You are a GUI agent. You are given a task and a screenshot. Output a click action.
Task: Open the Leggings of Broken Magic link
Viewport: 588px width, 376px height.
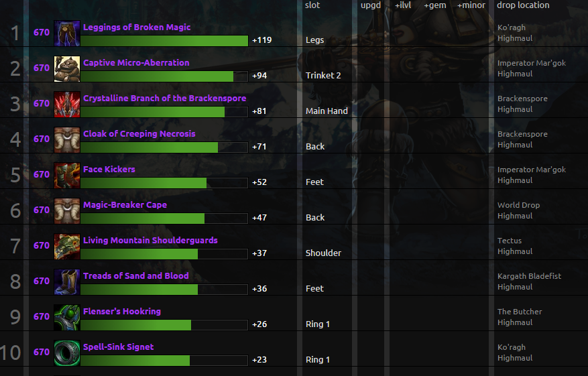(137, 27)
